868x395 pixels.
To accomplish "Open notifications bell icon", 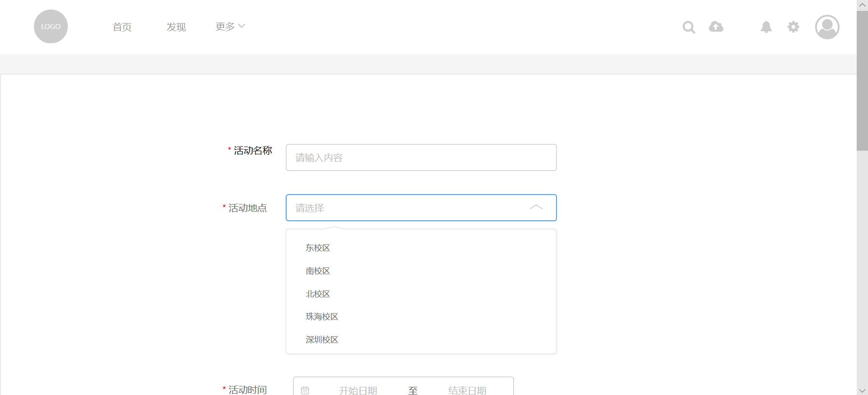I will pos(766,27).
